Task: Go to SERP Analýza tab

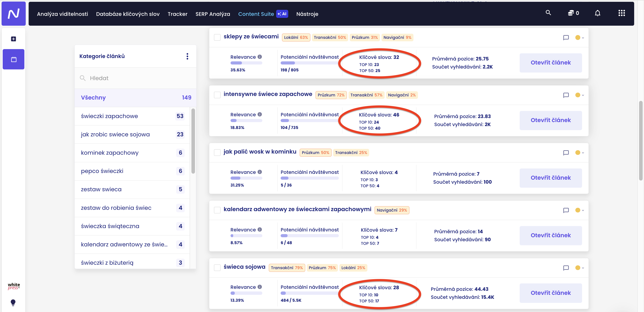Action: [x=212, y=14]
